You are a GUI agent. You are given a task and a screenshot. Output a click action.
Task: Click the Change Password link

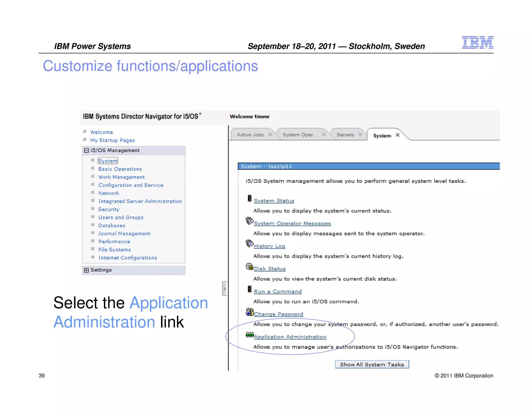point(278,314)
